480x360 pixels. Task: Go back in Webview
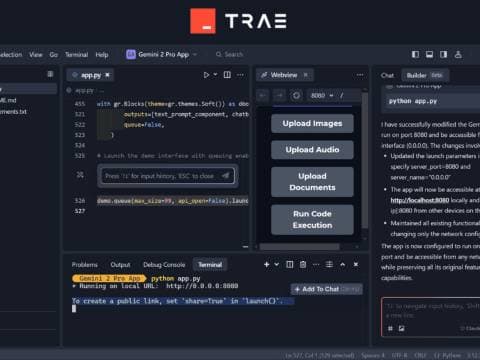click(x=263, y=96)
